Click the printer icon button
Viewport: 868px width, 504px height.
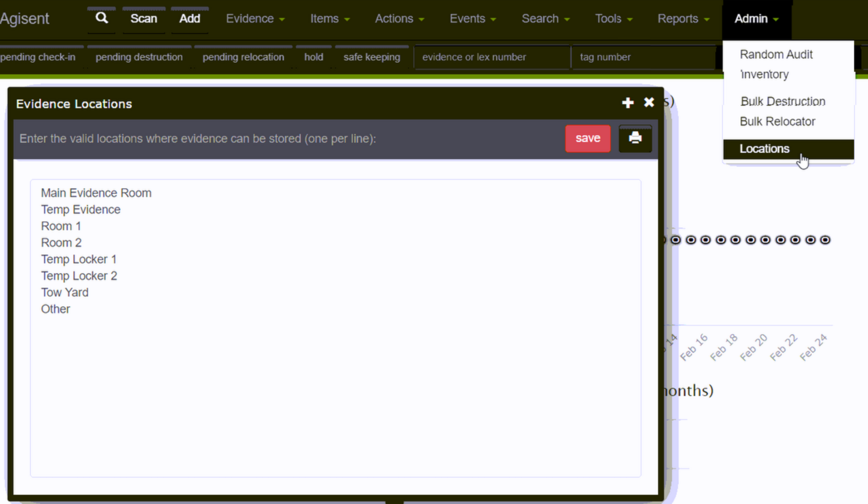(x=635, y=138)
